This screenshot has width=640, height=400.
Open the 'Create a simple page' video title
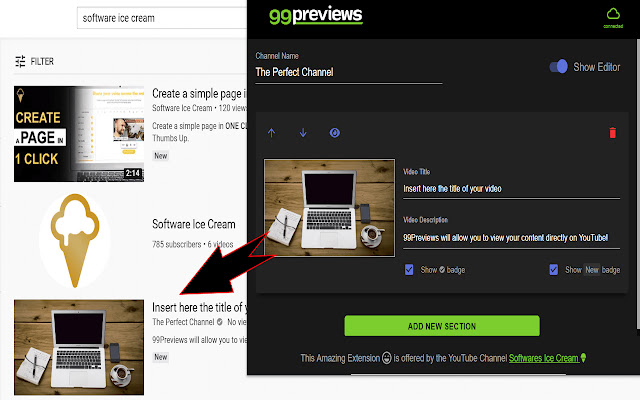199,94
